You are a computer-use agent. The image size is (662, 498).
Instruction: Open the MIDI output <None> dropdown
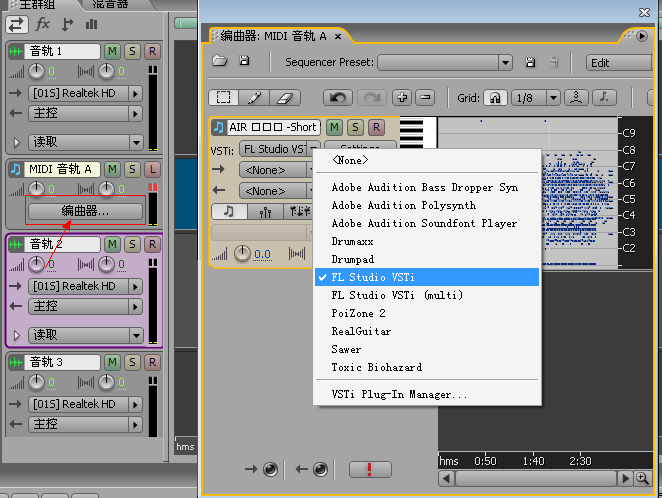point(276,191)
